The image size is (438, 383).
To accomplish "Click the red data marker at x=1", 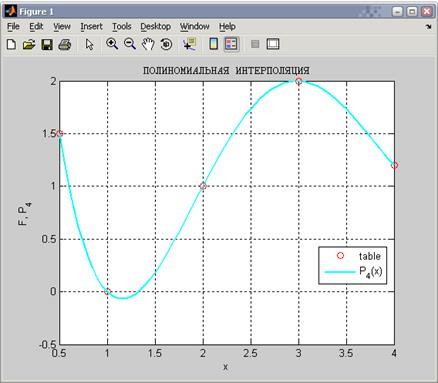I will (107, 292).
